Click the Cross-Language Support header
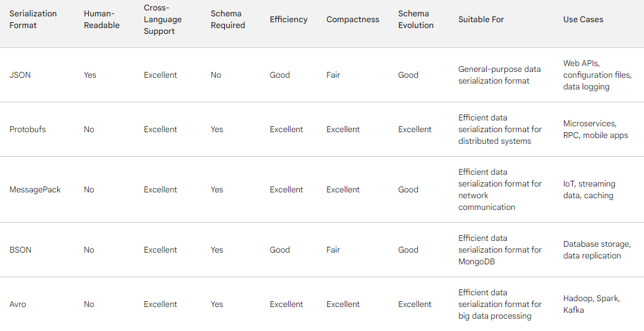 click(162, 19)
